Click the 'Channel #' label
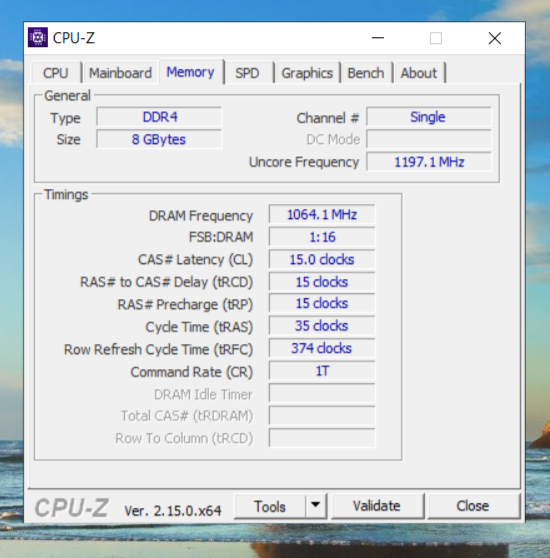This screenshot has width=550, height=558. click(x=328, y=118)
